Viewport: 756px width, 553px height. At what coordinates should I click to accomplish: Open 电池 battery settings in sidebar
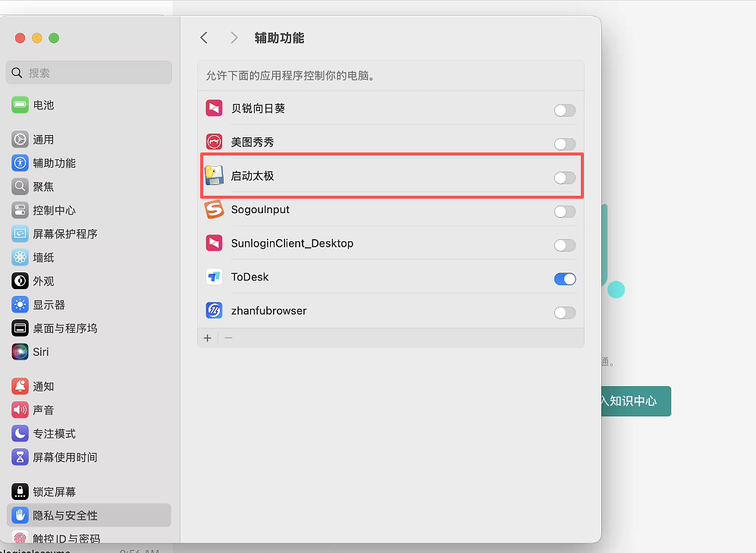(x=43, y=105)
